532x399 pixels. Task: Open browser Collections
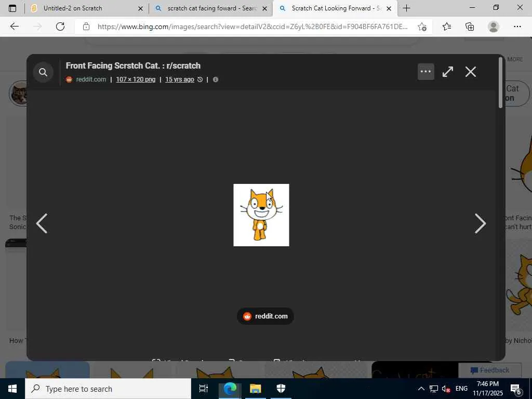click(470, 26)
